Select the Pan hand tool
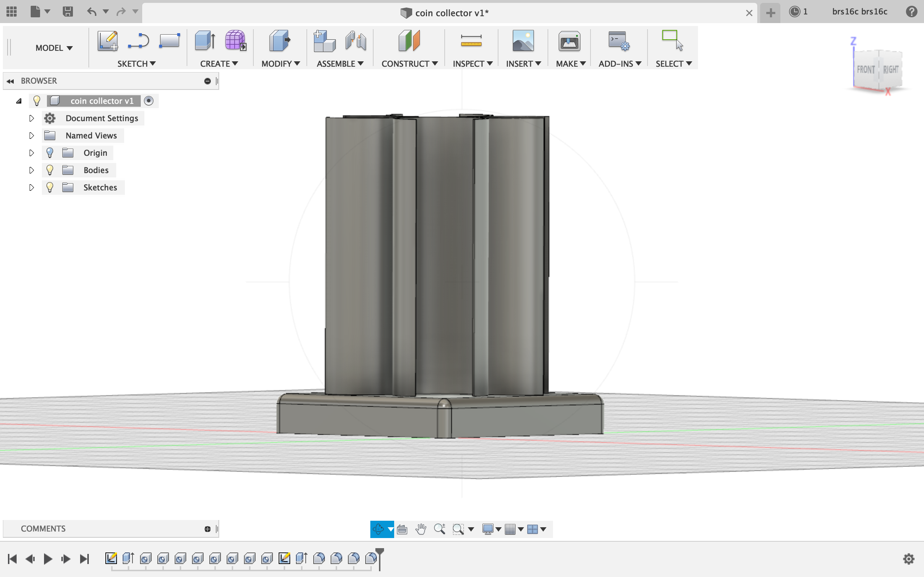 (x=421, y=529)
